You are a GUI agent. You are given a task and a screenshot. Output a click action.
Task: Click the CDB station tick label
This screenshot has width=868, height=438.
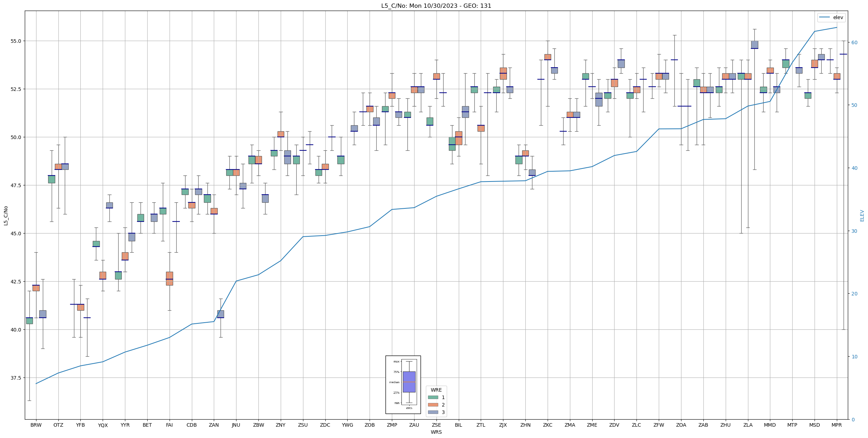[192, 425]
